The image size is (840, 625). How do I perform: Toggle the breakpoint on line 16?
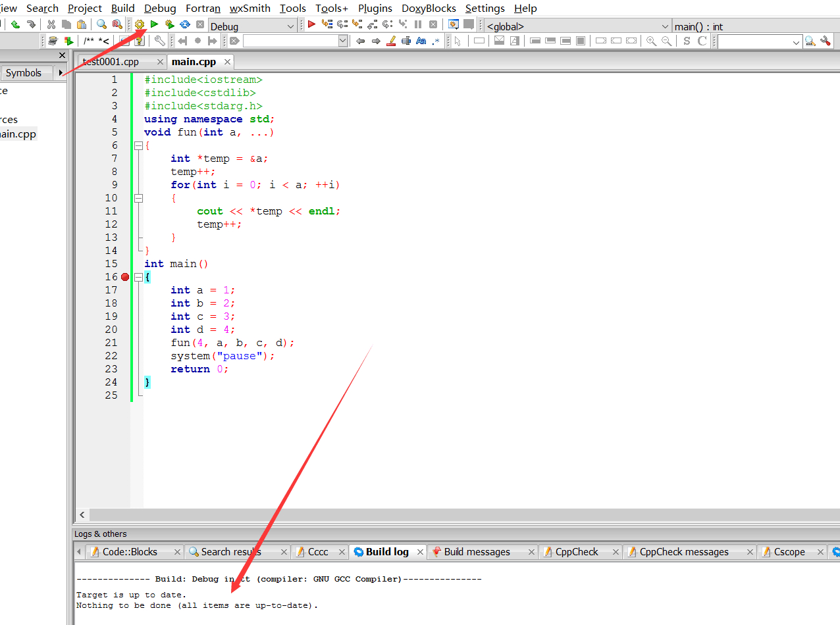tap(125, 277)
